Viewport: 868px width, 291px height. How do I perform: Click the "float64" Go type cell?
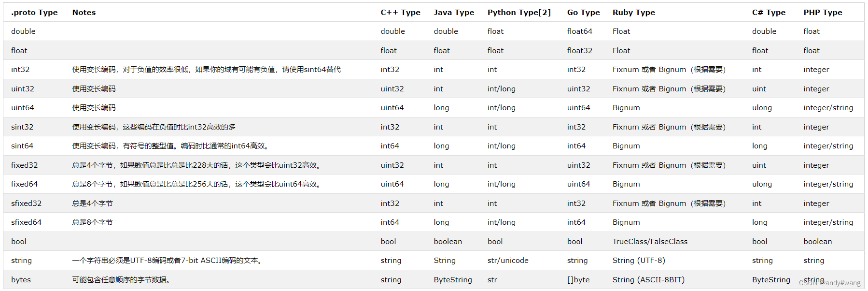pyautogui.click(x=579, y=31)
